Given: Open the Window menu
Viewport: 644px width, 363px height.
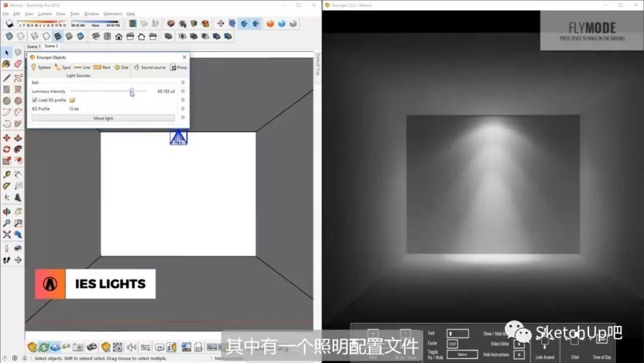Looking at the screenshot, I should coord(91,14).
